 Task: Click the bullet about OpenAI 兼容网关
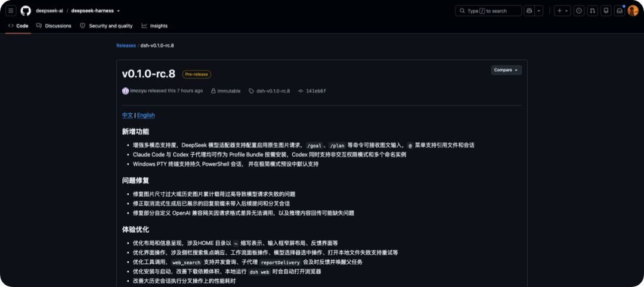pos(243,213)
